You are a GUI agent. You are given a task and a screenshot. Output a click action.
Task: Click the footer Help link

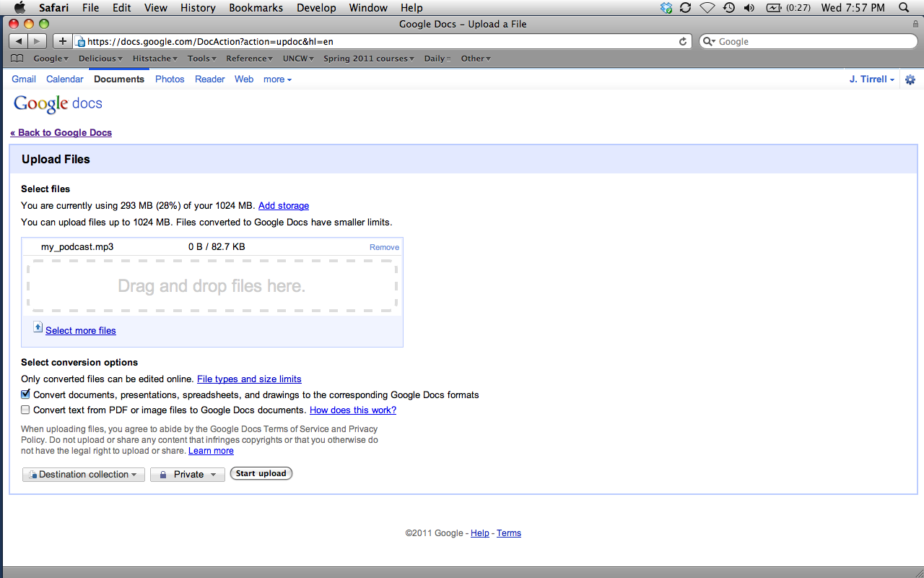pos(480,533)
